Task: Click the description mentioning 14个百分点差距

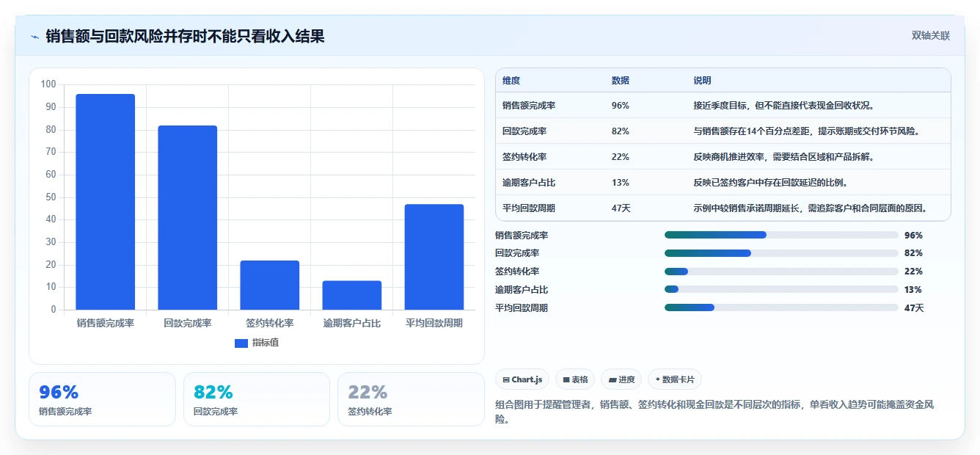Action: point(806,131)
